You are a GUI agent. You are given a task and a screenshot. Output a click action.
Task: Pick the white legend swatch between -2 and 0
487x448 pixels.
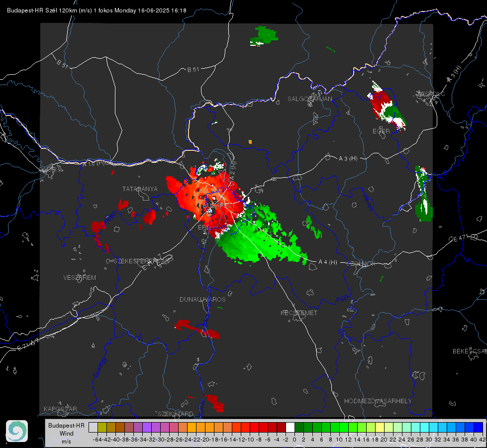290,427
